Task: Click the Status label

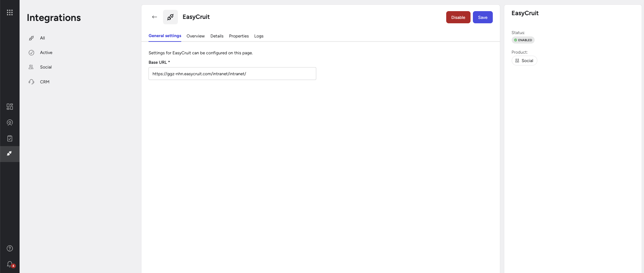Action: pyautogui.click(x=518, y=33)
